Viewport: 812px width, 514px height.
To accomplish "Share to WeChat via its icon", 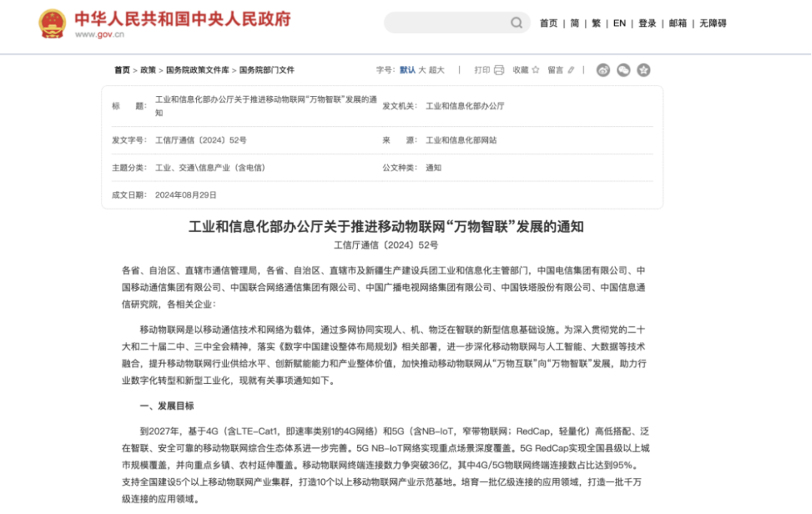I will coord(623,70).
